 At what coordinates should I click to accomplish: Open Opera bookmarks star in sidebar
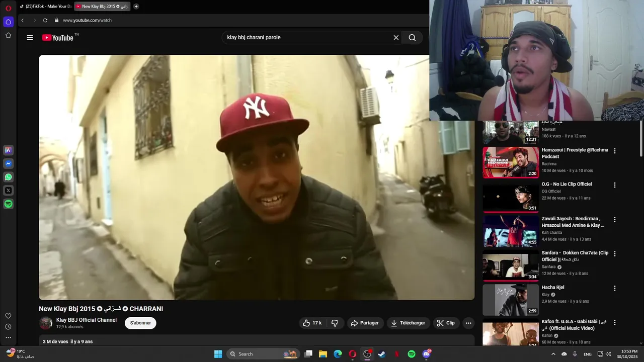coord(8,35)
